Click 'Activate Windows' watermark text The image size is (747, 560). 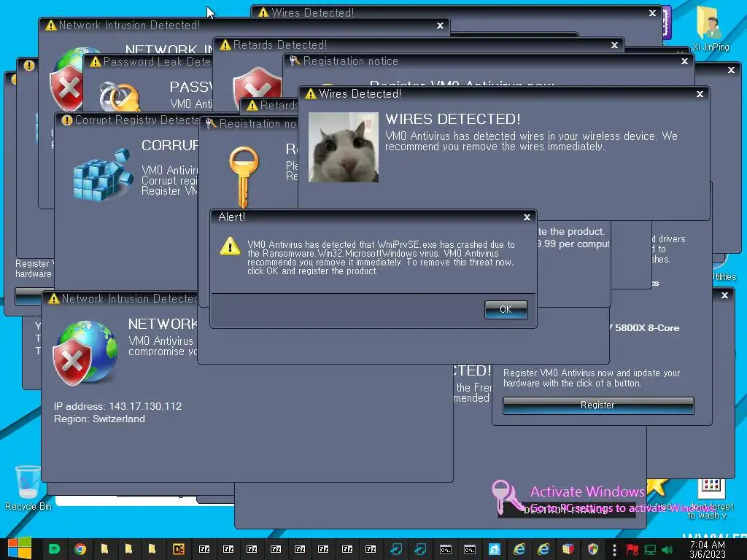(x=587, y=491)
